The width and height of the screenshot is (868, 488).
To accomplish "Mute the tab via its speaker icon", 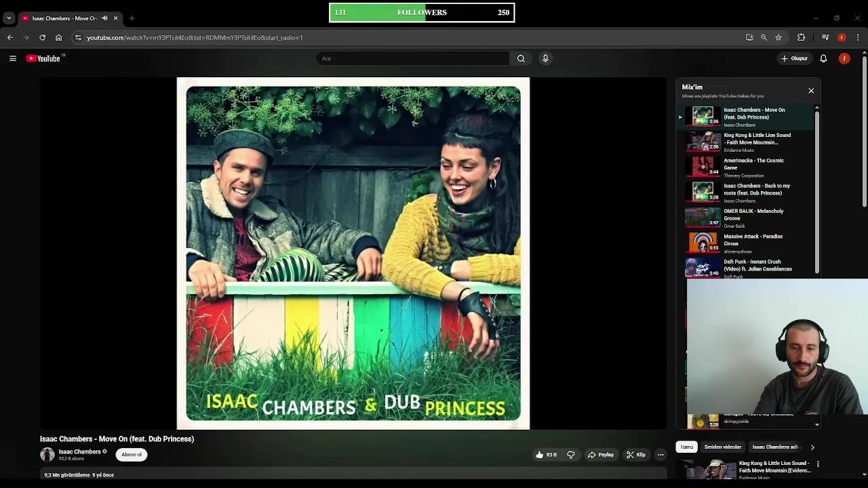I will point(104,18).
